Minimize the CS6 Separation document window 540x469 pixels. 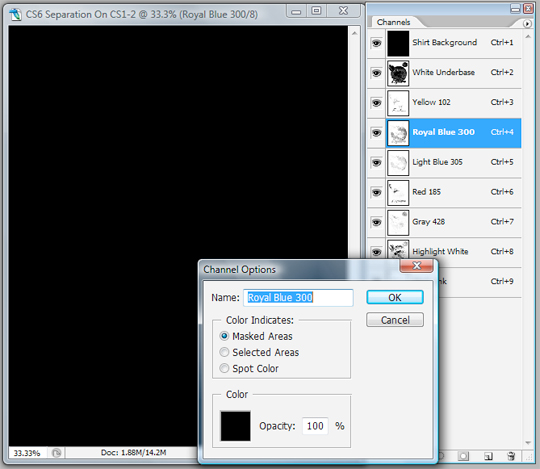[x=296, y=12]
